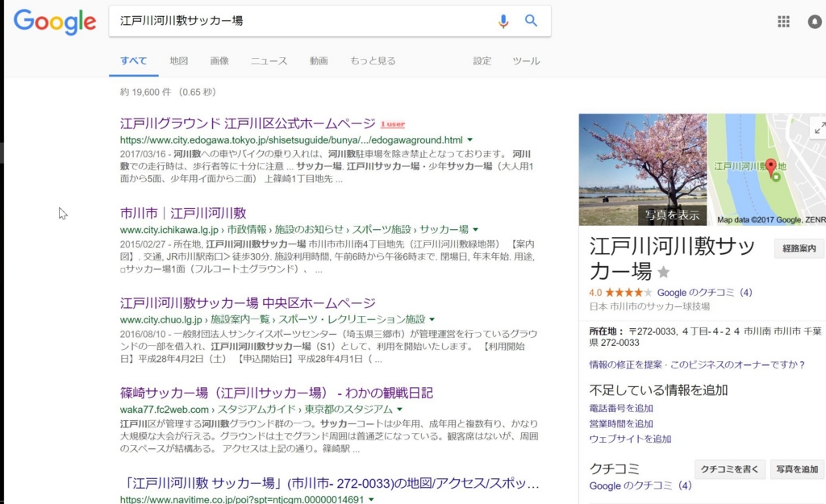Click the 経路案内 button
This screenshot has height=504, width=826.
pos(799,248)
